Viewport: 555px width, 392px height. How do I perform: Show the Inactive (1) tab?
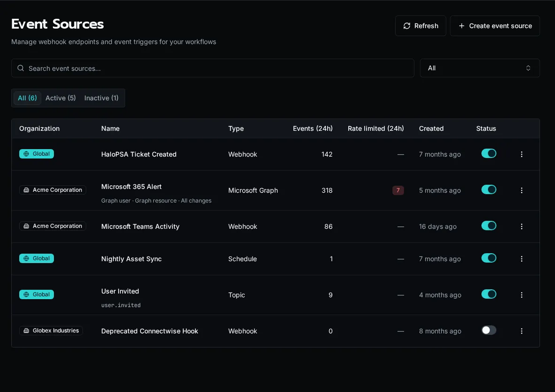tap(101, 98)
